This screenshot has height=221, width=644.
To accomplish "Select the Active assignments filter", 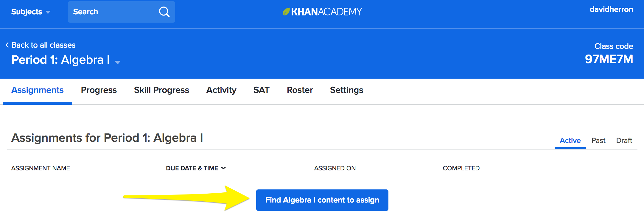I will [x=570, y=141].
